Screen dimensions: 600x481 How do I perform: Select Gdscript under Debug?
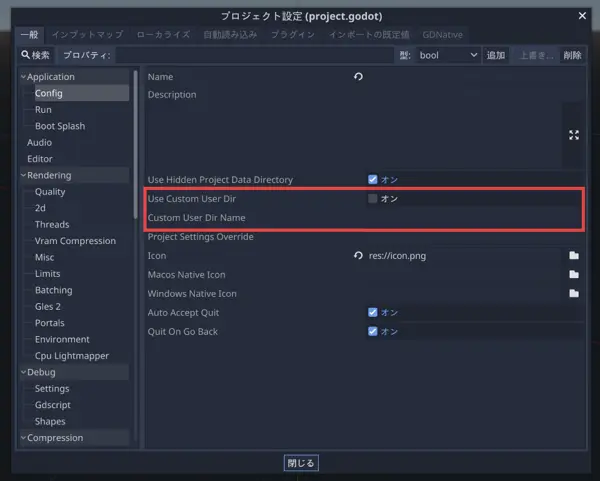pyautogui.click(x=53, y=405)
